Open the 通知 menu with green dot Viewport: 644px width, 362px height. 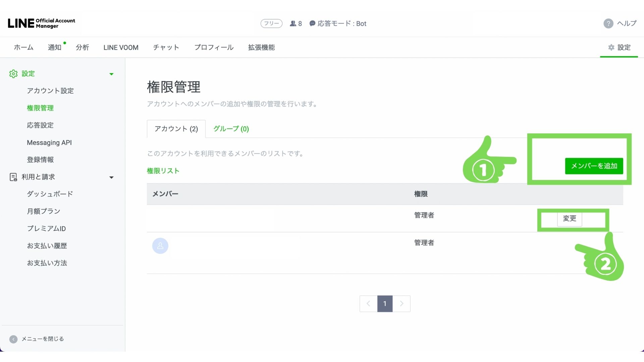(54, 48)
